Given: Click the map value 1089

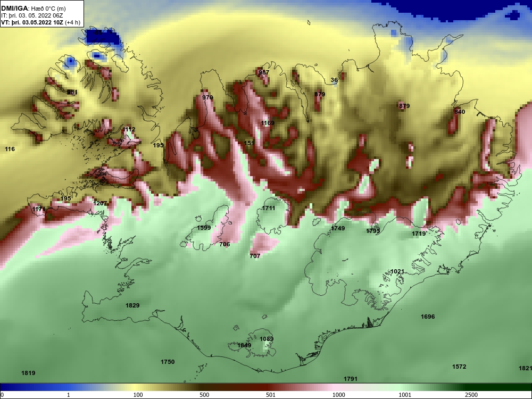Looking at the screenshot, I should pyautogui.click(x=267, y=338).
